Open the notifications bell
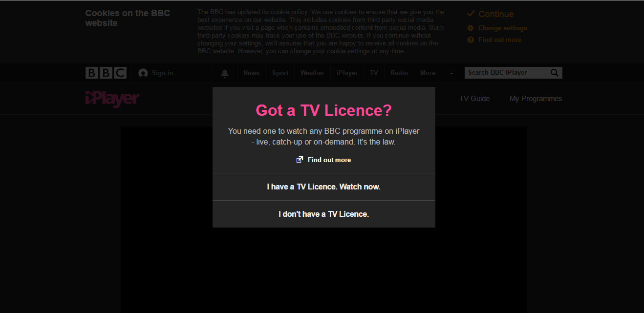The image size is (644, 313). click(225, 73)
